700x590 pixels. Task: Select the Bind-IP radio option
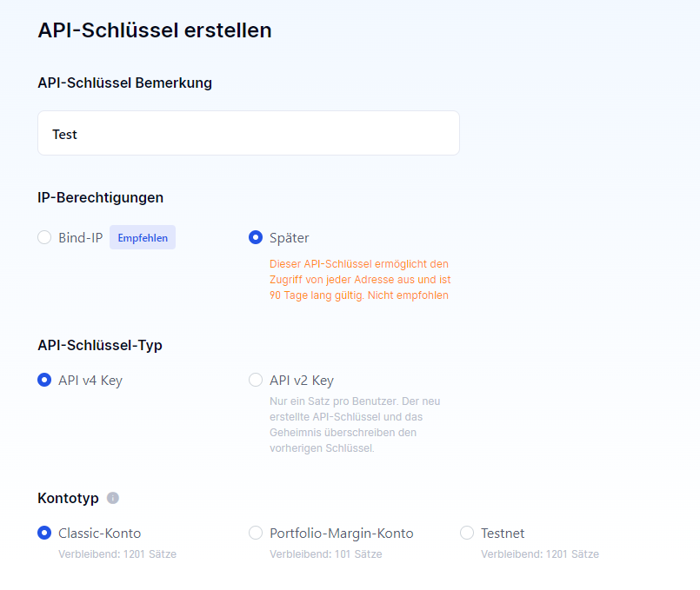coord(45,237)
